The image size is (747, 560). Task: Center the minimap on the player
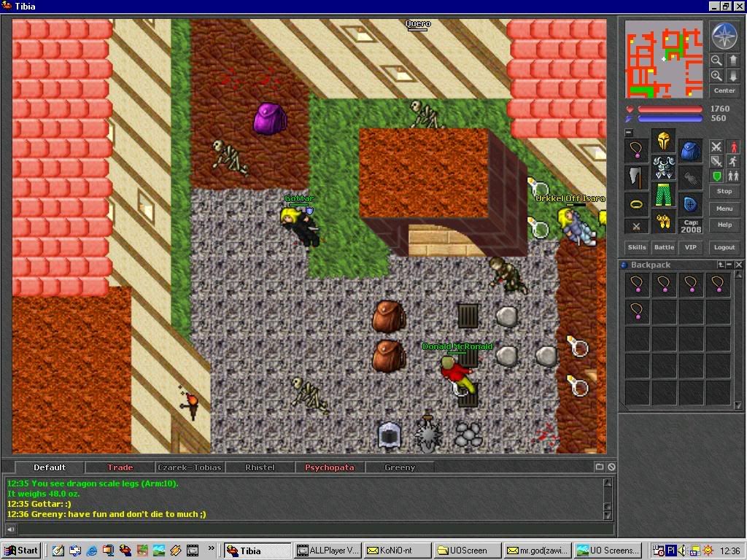coord(724,90)
